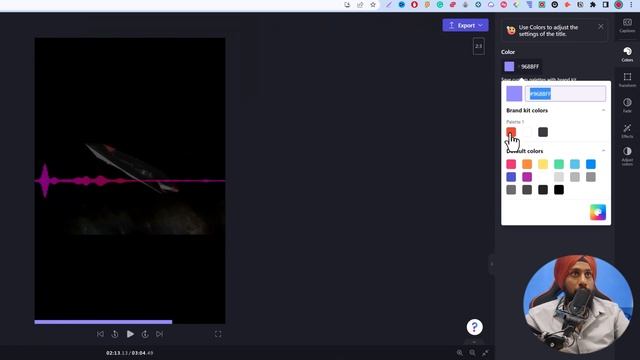Zoom out on the timeline

[x=472, y=353]
